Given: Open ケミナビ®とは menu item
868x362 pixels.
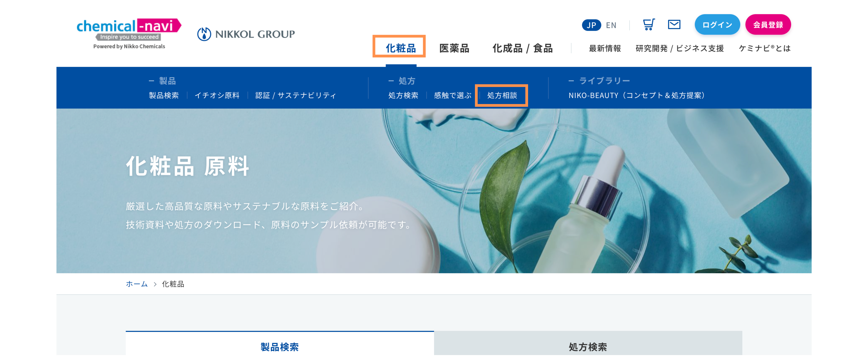Looking at the screenshot, I should tap(765, 49).
